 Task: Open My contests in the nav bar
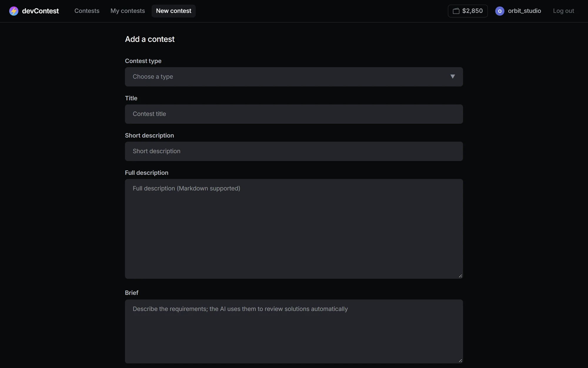(128, 11)
